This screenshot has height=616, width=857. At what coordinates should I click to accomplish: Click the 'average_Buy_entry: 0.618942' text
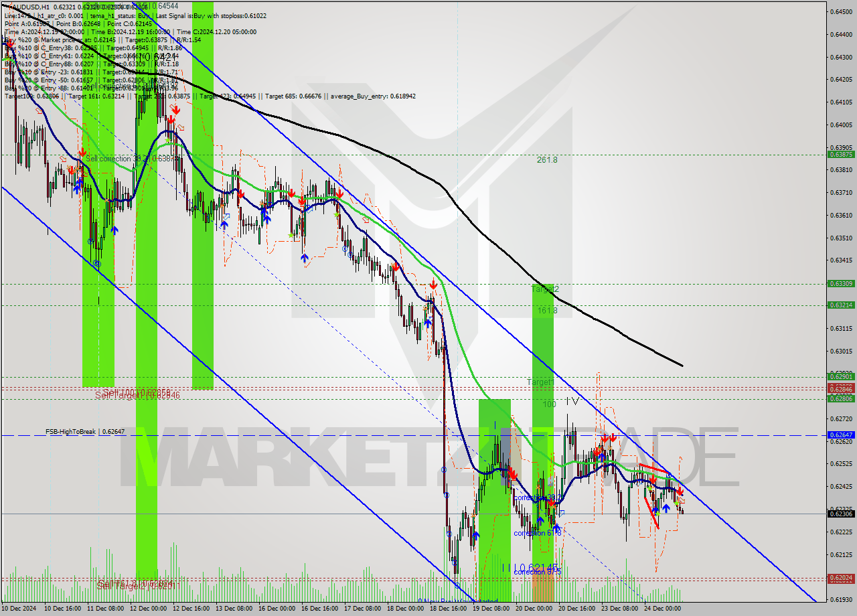pos(372,96)
